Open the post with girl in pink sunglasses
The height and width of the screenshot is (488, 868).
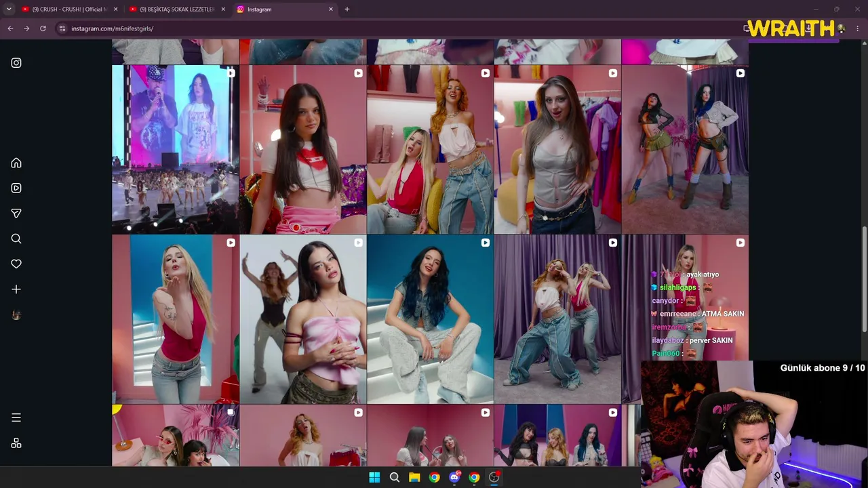(x=176, y=436)
